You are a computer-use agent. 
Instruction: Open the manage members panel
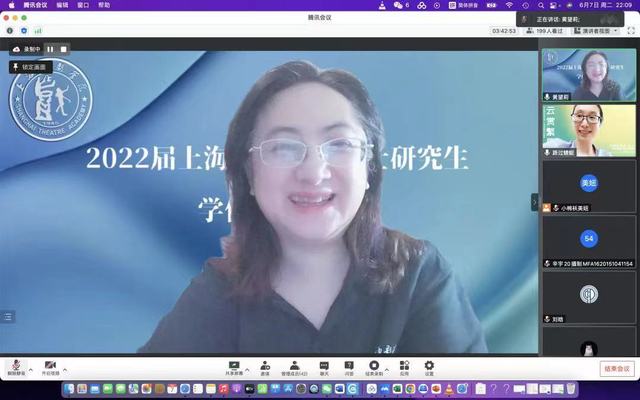coord(294,366)
